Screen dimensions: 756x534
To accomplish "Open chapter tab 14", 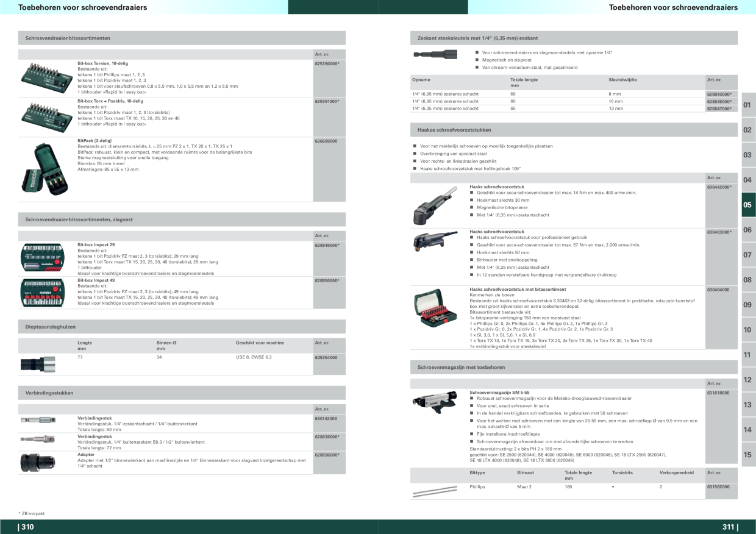I will click(x=747, y=430).
